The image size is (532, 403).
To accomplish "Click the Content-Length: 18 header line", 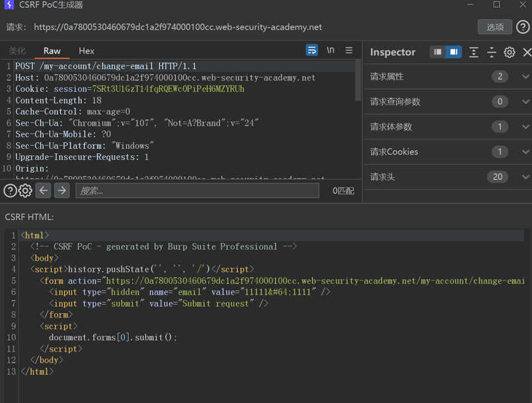I will 58,101.
